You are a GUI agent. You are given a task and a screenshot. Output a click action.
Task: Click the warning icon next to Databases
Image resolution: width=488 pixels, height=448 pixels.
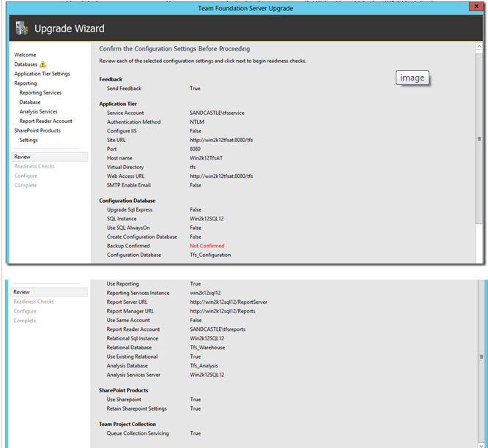point(43,64)
